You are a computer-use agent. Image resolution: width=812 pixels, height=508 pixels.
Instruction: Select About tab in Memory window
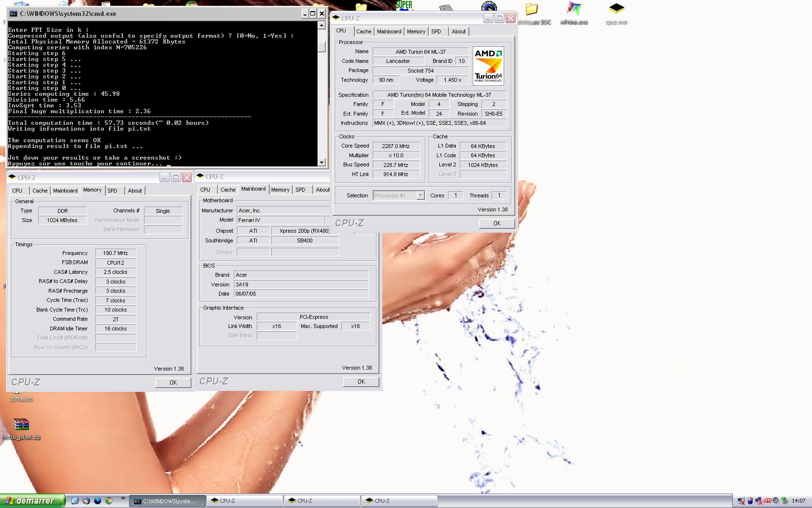click(x=135, y=191)
